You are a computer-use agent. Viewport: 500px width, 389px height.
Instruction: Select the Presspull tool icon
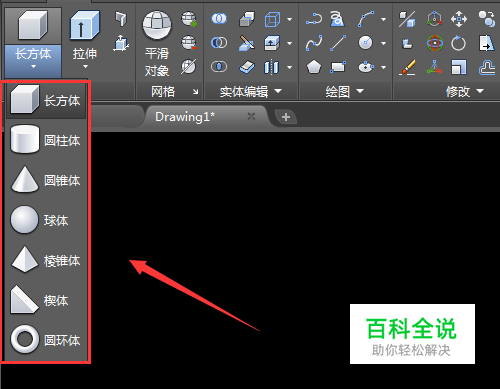[x=121, y=43]
